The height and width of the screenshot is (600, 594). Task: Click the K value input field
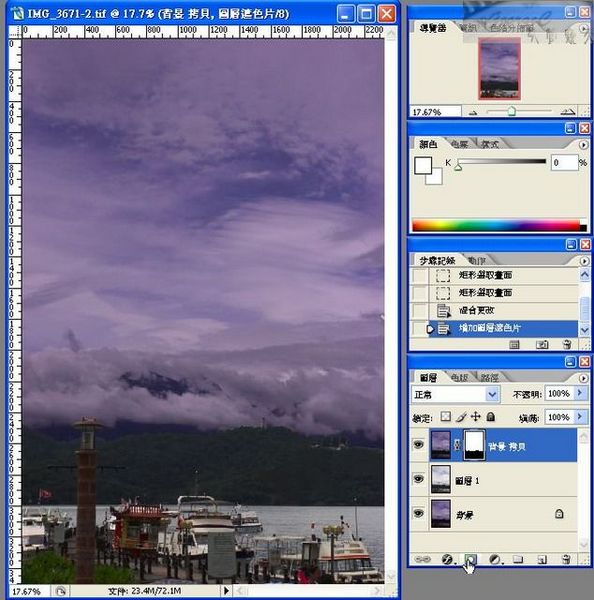(x=565, y=163)
